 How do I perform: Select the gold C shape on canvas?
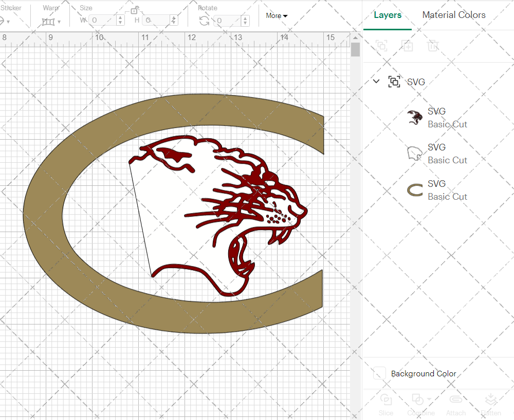[x=43, y=213]
